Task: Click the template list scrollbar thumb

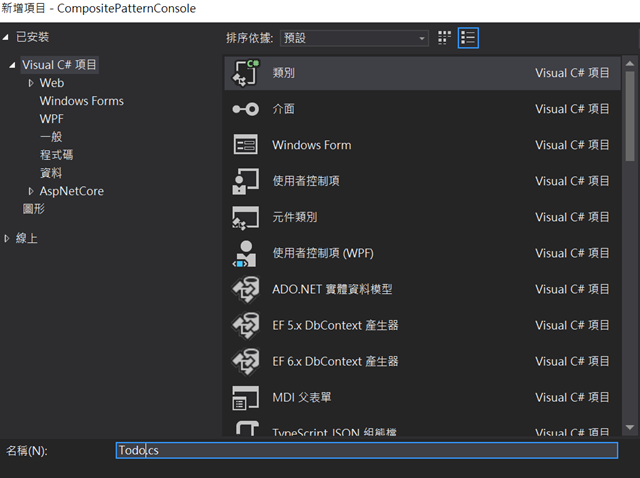Action: click(x=630, y=116)
